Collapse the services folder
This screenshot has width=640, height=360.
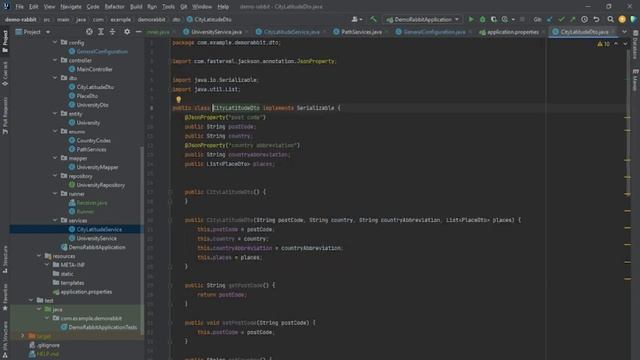tap(55, 220)
